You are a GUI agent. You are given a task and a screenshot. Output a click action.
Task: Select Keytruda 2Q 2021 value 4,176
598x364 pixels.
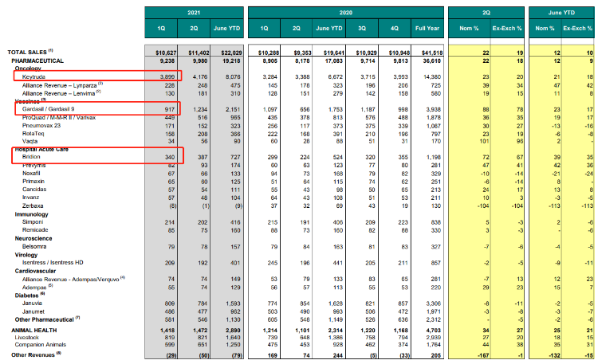click(x=200, y=76)
